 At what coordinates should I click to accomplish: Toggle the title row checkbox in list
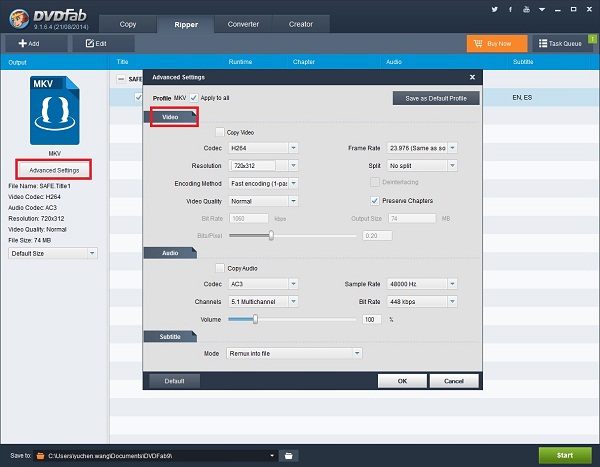pyautogui.click(x=138, y=97)
